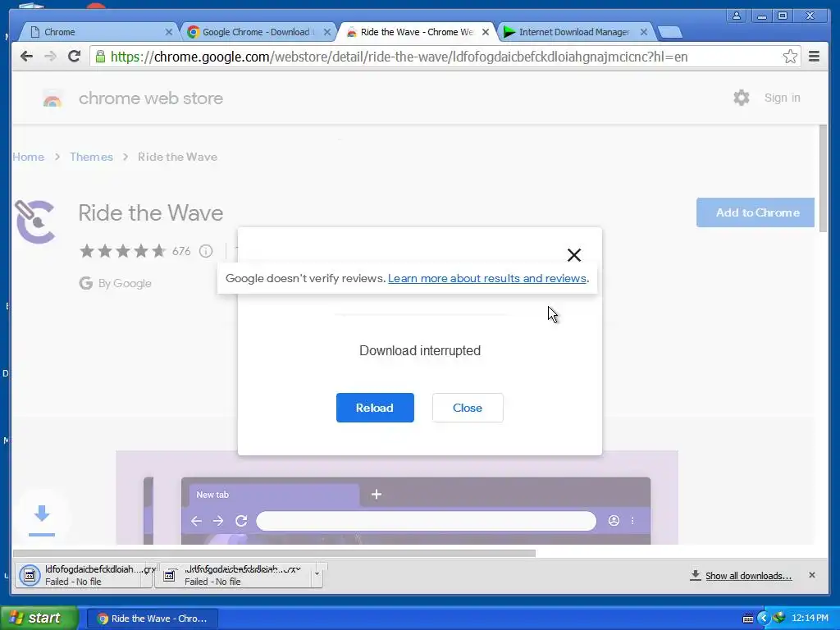Viewport: 840px width, 630px height.
Task: Open a new tab
Action: click(669, 32)
